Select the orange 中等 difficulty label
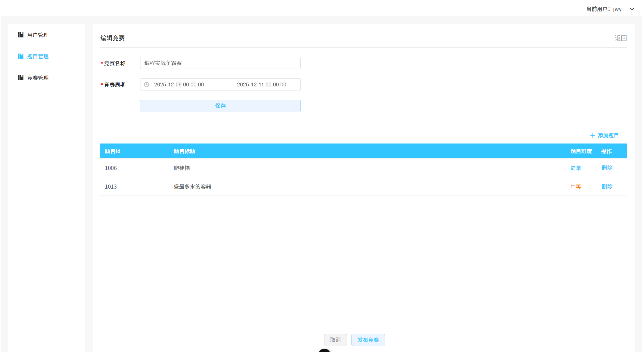Viewport: 644px width, 352px height. pos(576,186)
